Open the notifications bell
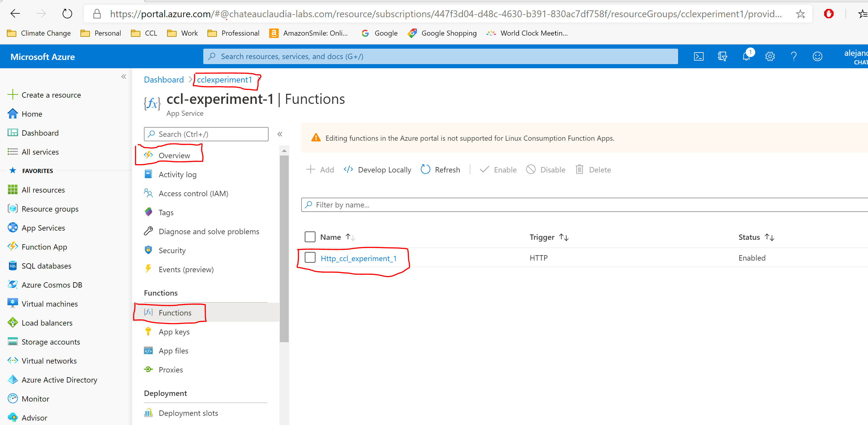 coord(746,56)
